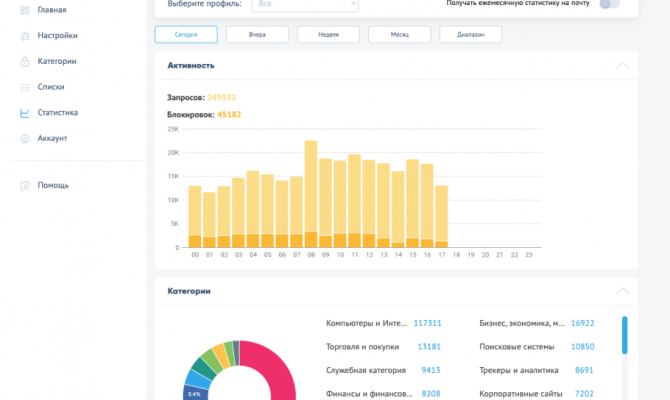Open the profile selection dropdown
The height and width of the screenshot is (400, 670).
[x=305, y=5]
